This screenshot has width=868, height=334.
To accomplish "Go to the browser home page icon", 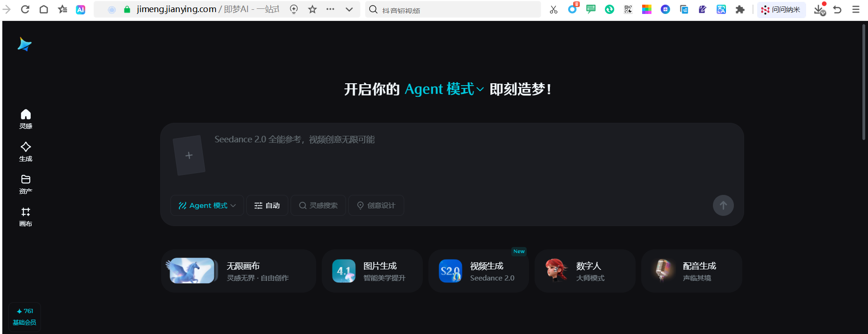I will [44, 9].
